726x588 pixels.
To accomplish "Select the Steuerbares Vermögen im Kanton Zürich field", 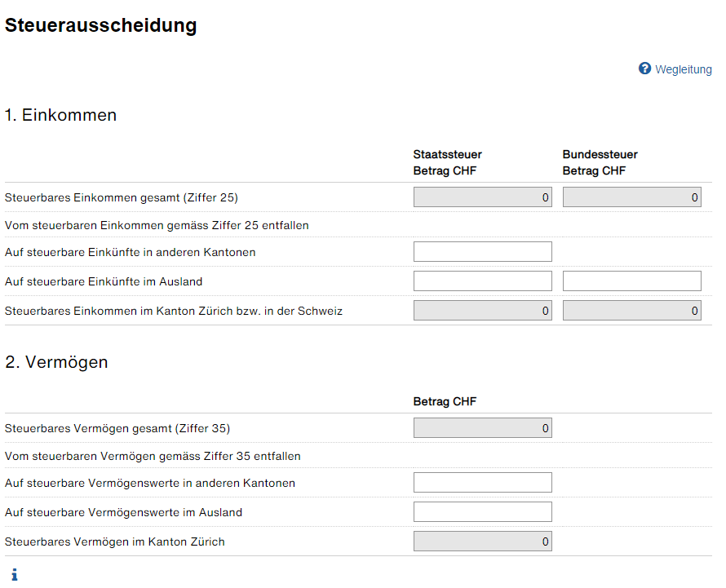I will coord(482,542).
